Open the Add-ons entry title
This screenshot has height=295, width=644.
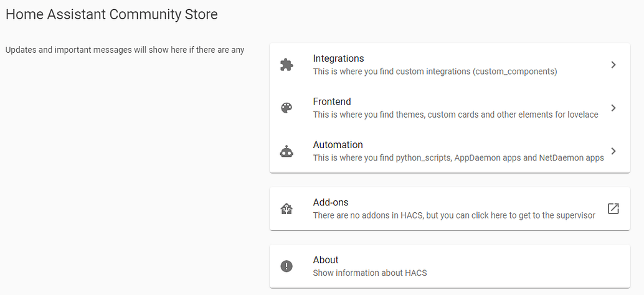coord(331,202)
